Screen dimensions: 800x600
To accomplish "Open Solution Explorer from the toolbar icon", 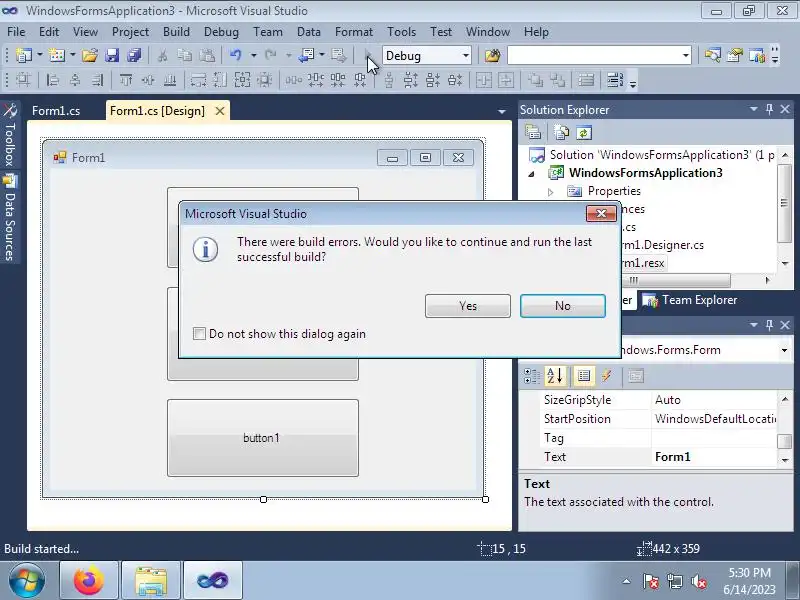I will pos(712,55).
